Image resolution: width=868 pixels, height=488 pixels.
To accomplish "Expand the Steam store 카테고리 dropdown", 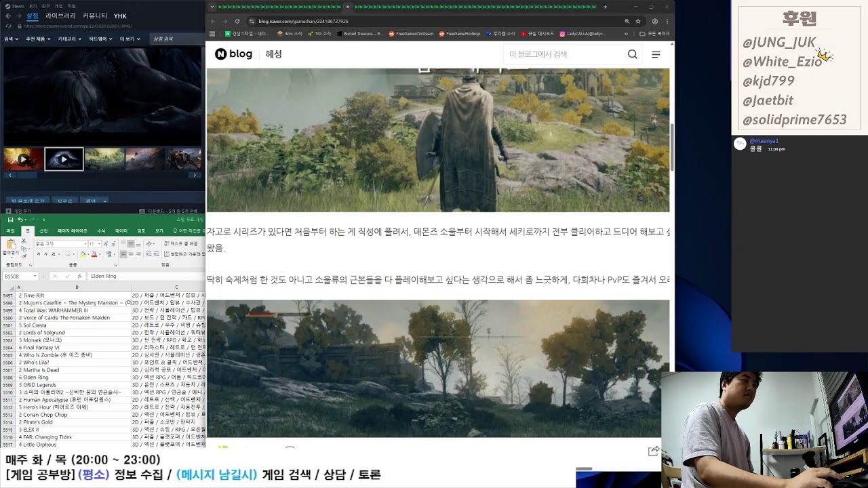I will (x=70, y=39).
